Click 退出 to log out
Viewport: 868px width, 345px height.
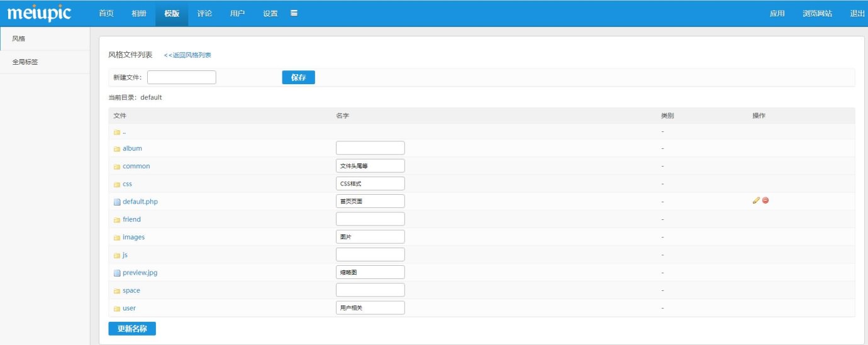pos(857,13)
